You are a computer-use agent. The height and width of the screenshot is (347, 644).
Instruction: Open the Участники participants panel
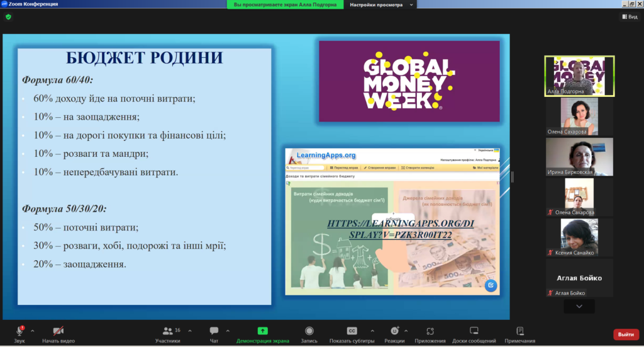tap(168, 334)
